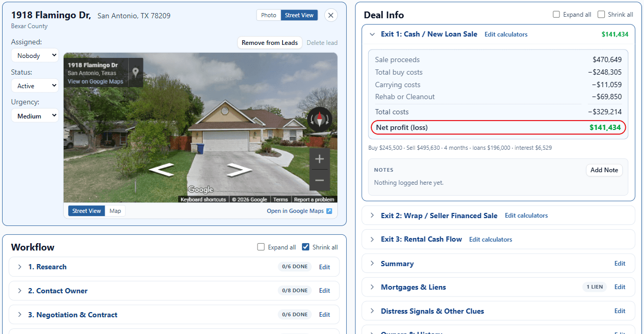Open the Urgency dropdown showing Medium

[x=35, y=116]
